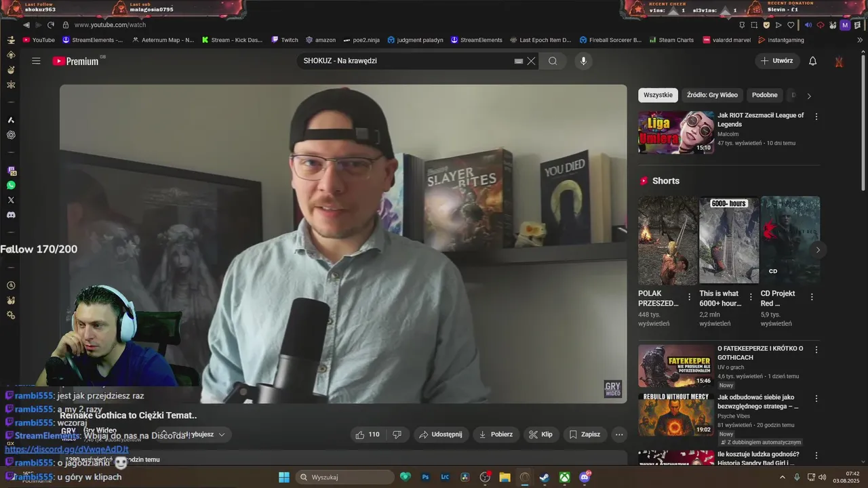Click the browser address bar URL
Viewport: 868px width, 488px height.
tap(110, 25)
